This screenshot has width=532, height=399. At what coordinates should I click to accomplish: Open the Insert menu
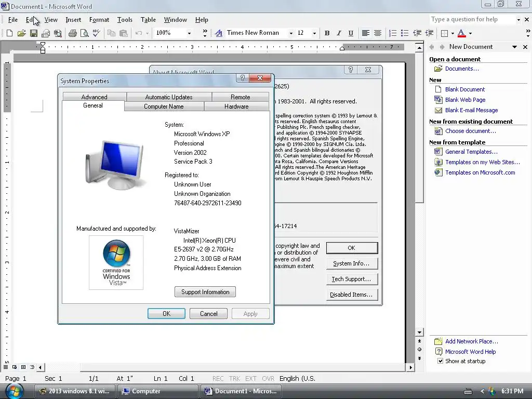point(73,20)
